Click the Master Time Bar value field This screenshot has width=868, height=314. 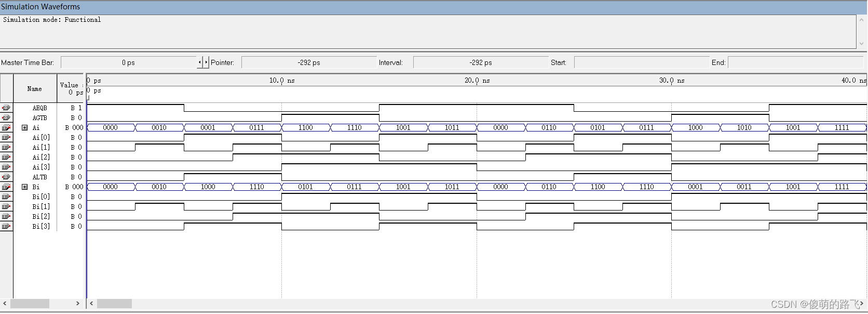129,62
